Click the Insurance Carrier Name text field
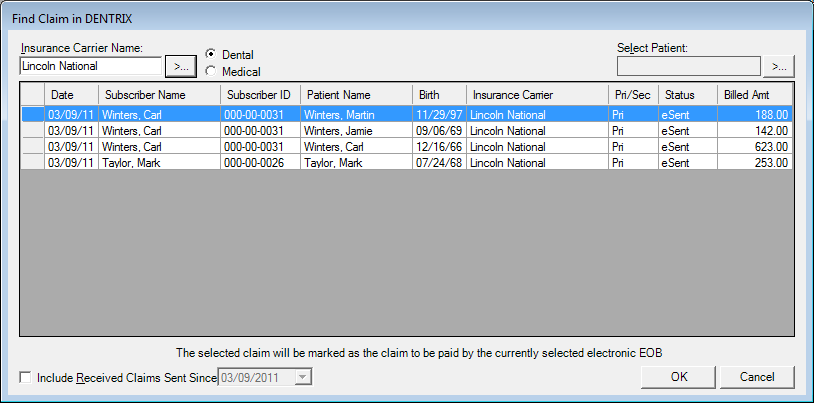 click(90, 67)
